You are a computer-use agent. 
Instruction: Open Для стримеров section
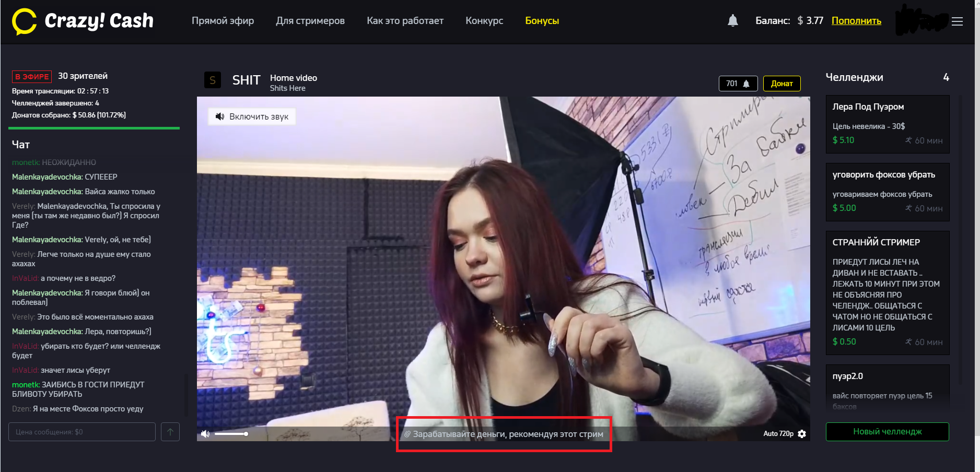(x=310, y=21)
